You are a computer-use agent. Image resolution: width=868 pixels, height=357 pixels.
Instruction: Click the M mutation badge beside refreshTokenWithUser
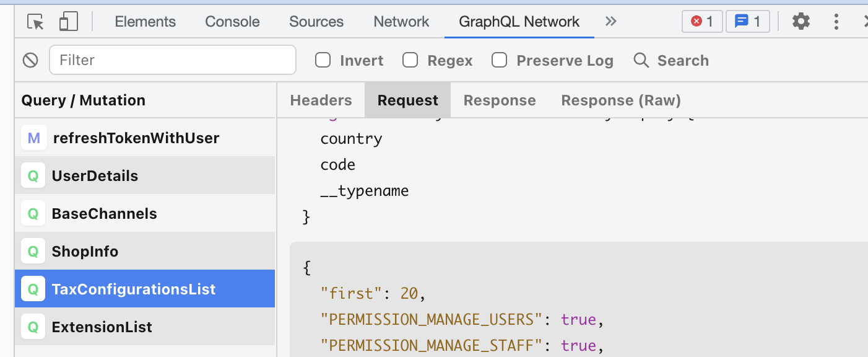coord(33,138)
